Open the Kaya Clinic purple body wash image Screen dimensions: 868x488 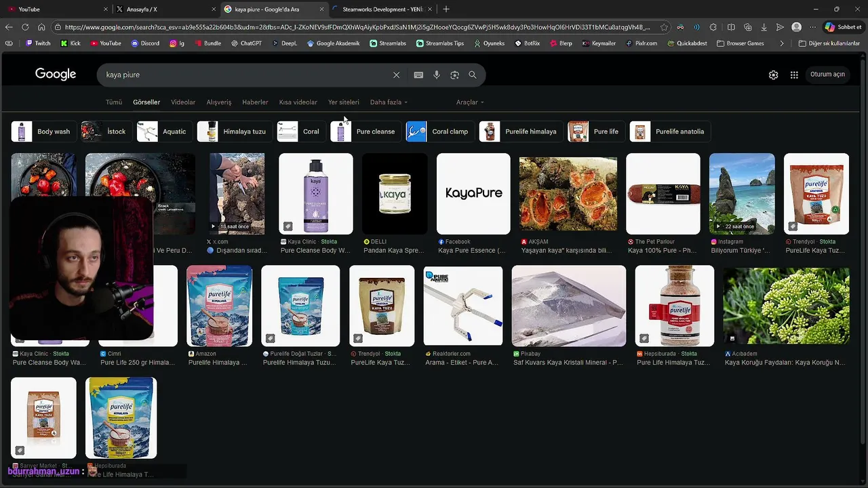[x=316, y=194]
